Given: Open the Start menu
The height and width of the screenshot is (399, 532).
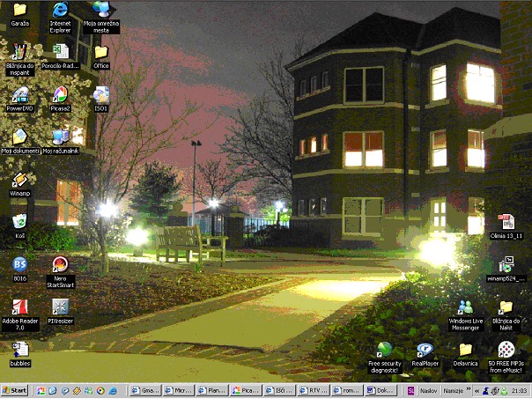Looking at the screenshot, I should click(x=15, y=389).
